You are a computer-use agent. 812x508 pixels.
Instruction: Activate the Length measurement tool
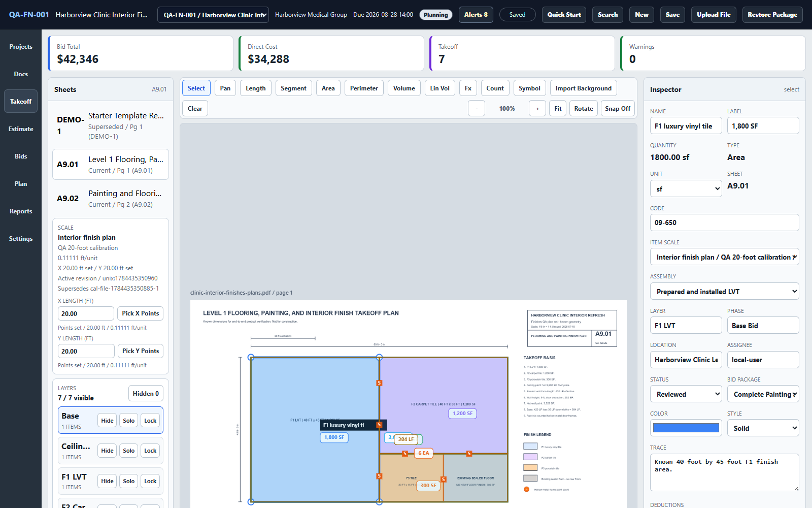coord(256,88)
